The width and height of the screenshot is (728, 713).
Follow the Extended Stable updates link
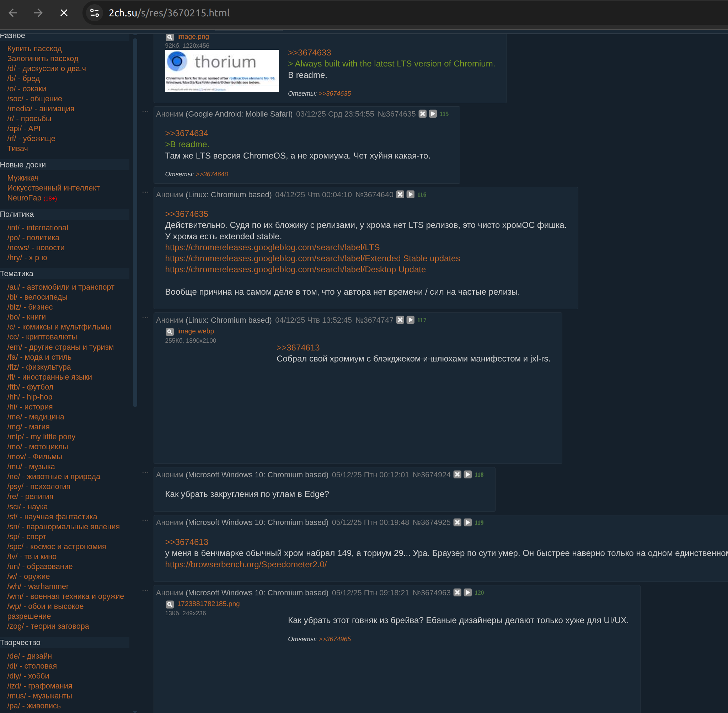312,258
